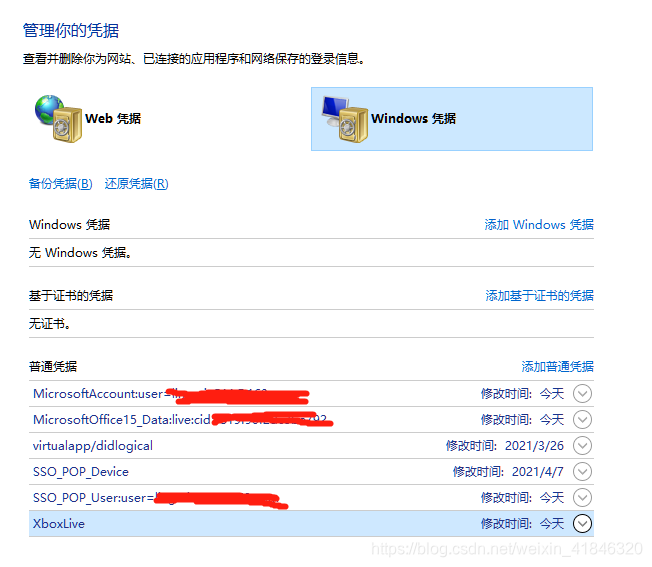Click the 管理你的凭据 heading
This screenshot has width=652, height=567.
point(71,30)
